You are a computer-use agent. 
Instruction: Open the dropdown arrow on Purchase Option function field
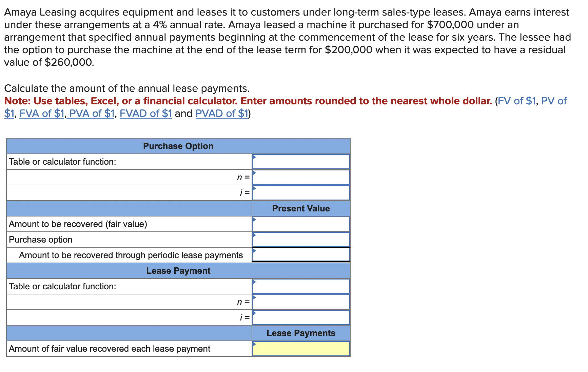[x=254, y=158]
